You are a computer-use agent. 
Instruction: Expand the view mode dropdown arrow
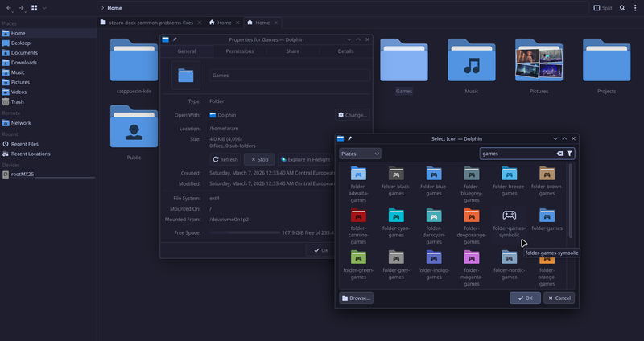coord(44,8)
